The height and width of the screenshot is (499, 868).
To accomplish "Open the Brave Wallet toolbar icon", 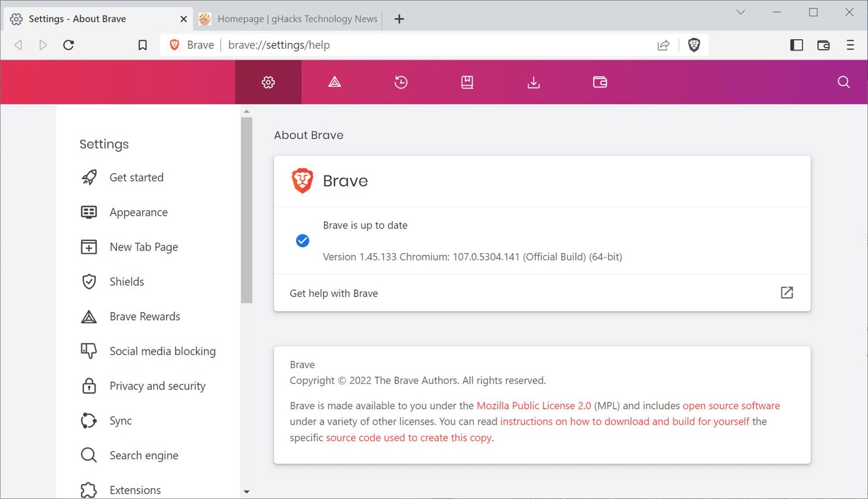I will tap(823, 45).
